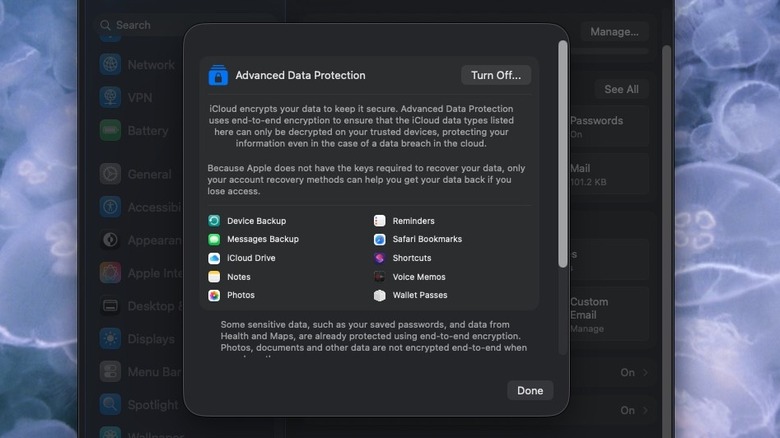Click the Safari Bookmarks label
Screen dimensions: 780x438
(427, 239)
